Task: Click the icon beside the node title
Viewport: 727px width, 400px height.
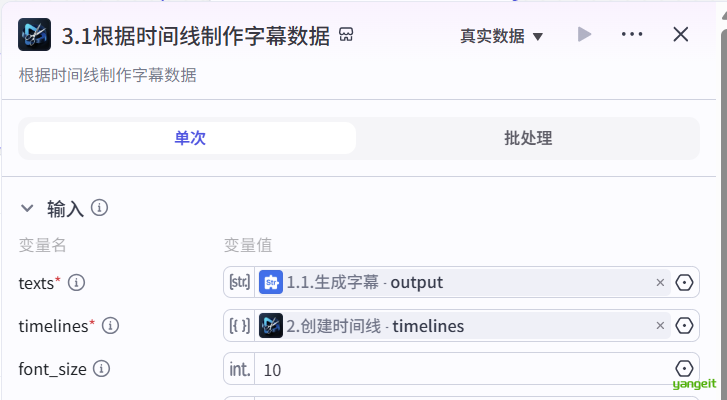Action: [347, 35]
